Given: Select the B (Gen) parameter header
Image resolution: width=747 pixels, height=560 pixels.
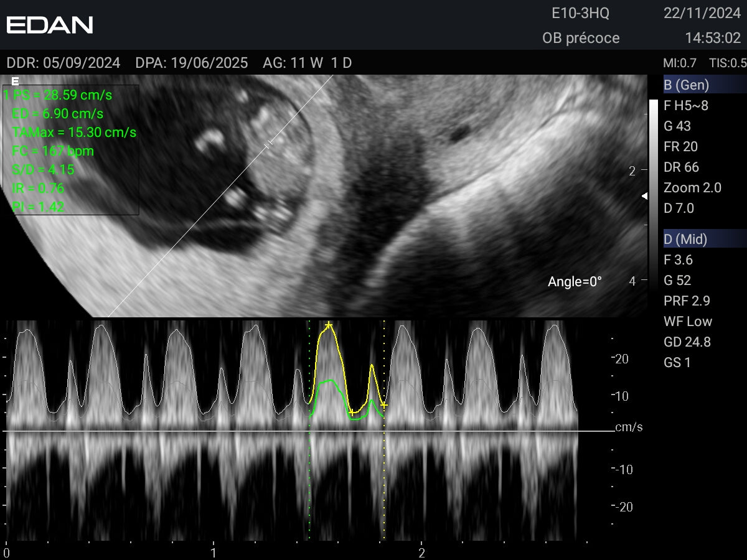Looking at the screenshot, I should point(705,85).
